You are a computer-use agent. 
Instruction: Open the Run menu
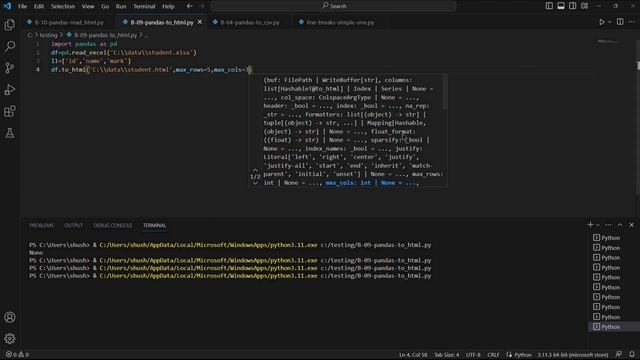click(121, 6)
